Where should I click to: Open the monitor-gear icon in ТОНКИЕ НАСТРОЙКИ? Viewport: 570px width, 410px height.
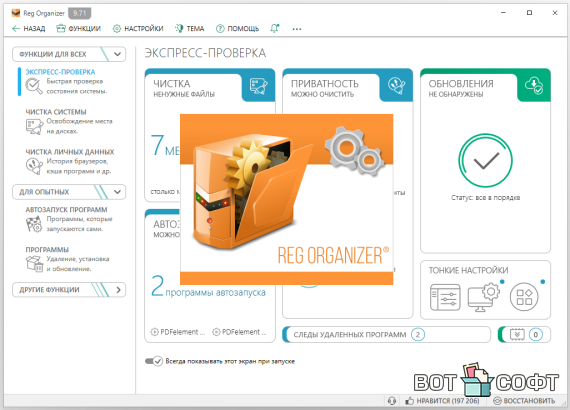[484, 298]
